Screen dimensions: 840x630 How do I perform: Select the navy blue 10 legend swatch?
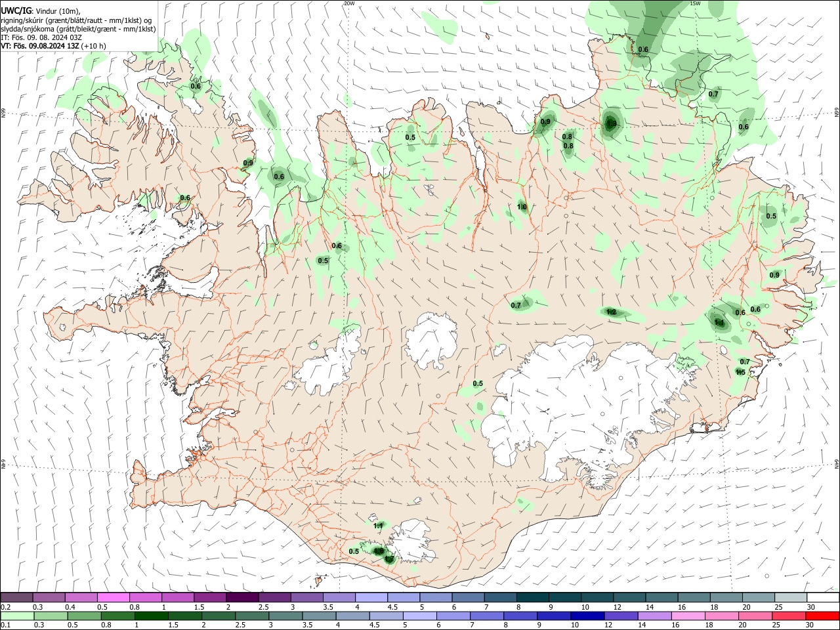coord(587,616)
